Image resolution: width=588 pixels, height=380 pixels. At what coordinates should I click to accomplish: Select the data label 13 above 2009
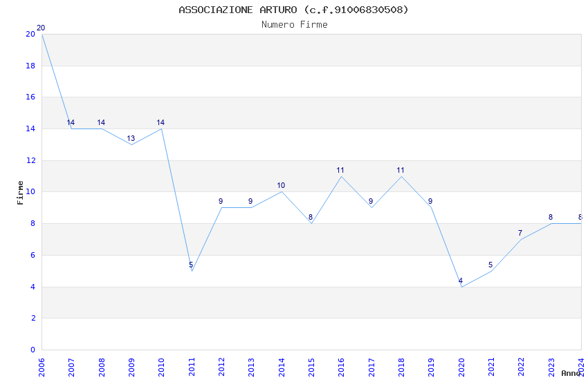click(x=131, y=138)
